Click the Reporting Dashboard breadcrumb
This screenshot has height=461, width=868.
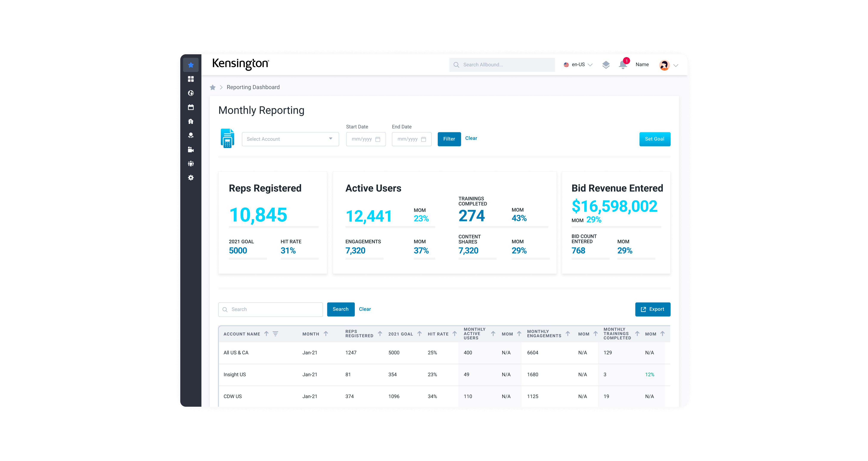tap(253, 87)
